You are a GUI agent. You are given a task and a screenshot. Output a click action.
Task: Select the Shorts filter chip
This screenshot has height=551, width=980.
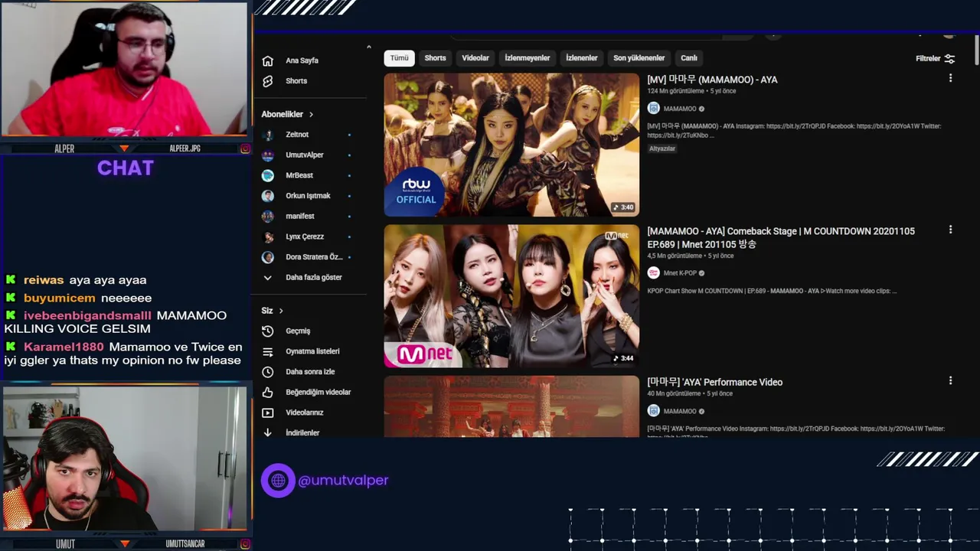pos(435,58)
